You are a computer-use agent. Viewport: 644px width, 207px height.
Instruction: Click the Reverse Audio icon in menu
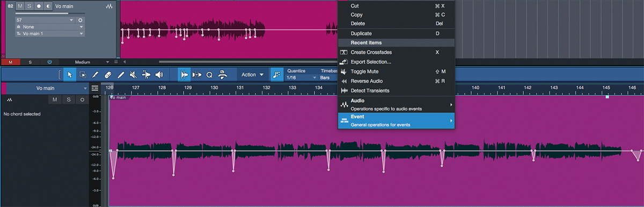pos(344,81)
